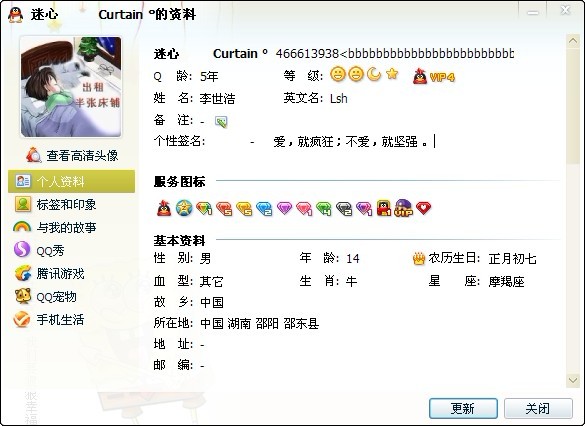Click the 故乡 value 中国
Screen dimensions: 585x426
pyautogui.click(x=212, y=302)
